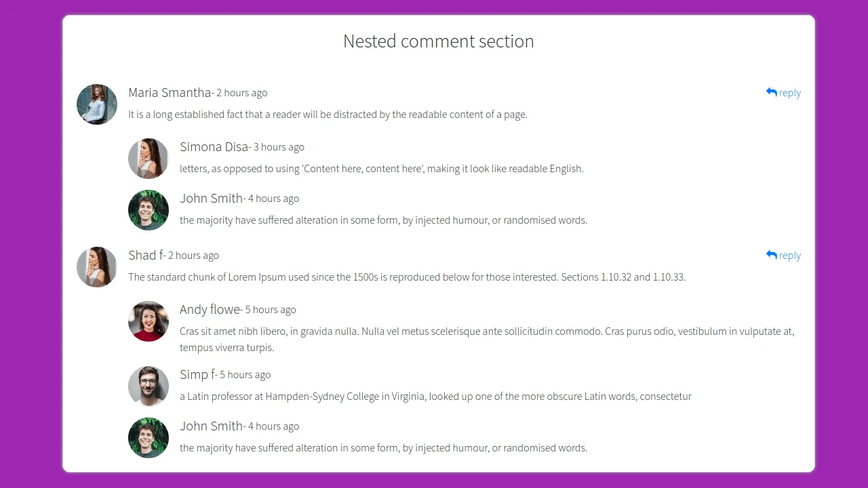Click Maria Smantha's username
Image resolution: width=868 pixels, height=488 pixels.
[169, 92]
